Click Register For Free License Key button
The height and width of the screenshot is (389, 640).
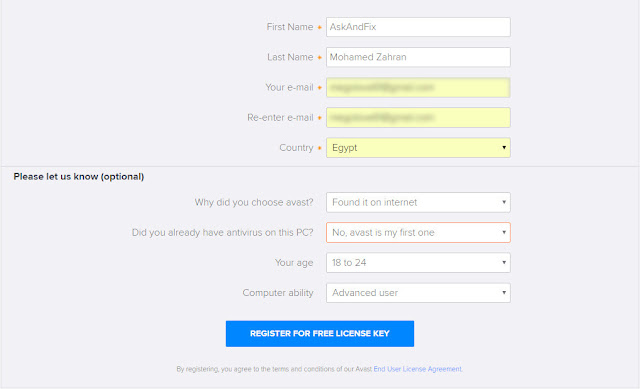pyautogui.click(x=320, y=333)
